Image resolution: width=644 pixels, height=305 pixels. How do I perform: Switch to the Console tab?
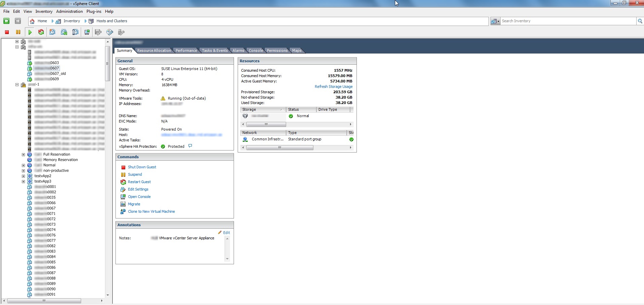(x=256, y=50)
